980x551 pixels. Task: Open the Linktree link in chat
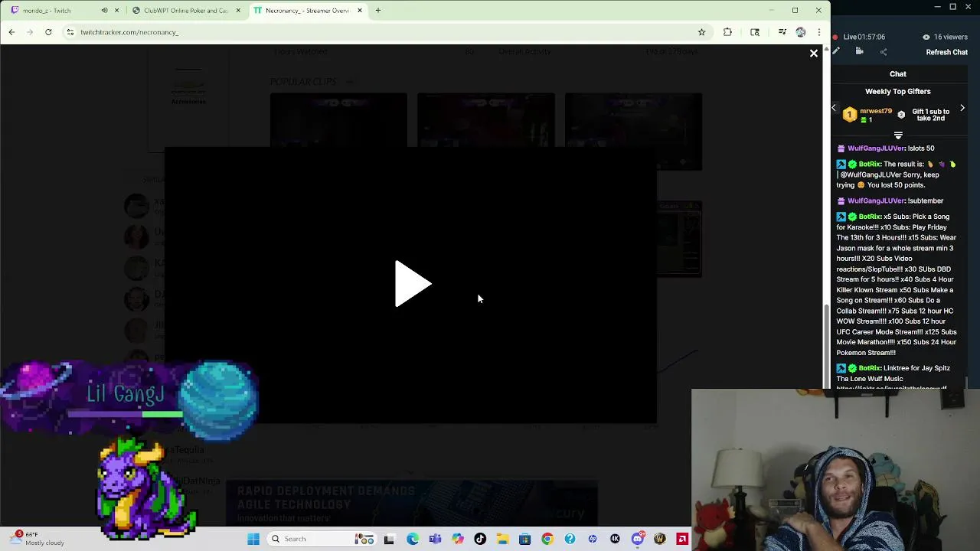(x=892, y=387)
